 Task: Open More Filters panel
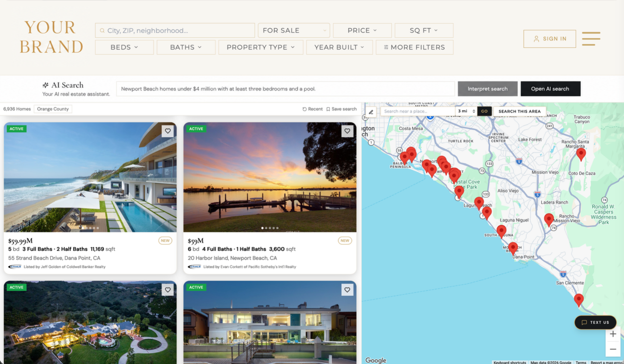(414, 47)
